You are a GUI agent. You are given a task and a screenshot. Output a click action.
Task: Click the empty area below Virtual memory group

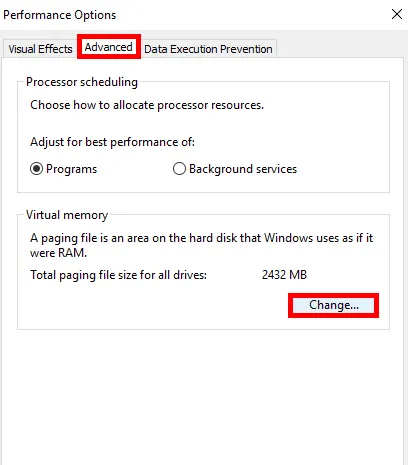[x=203, y=397]
